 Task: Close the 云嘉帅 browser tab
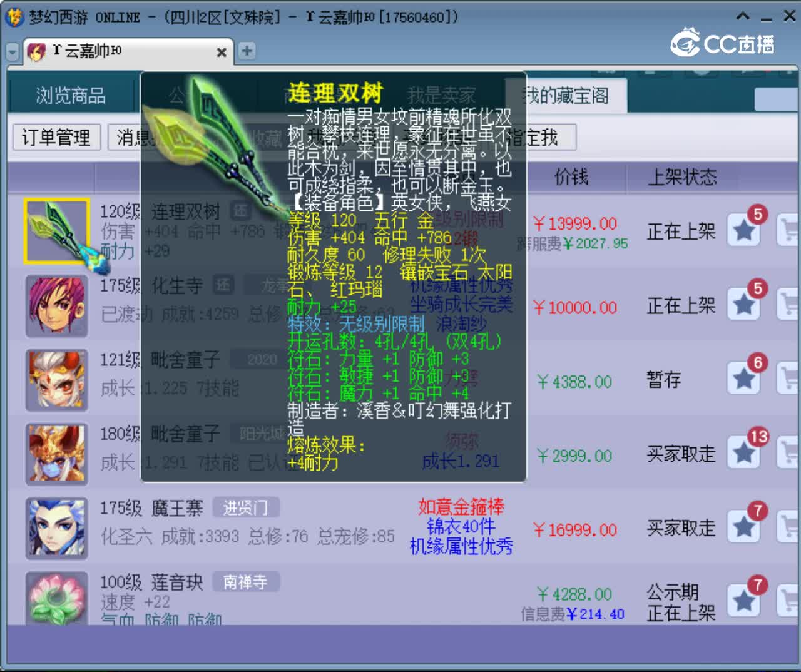click(221, 53)
